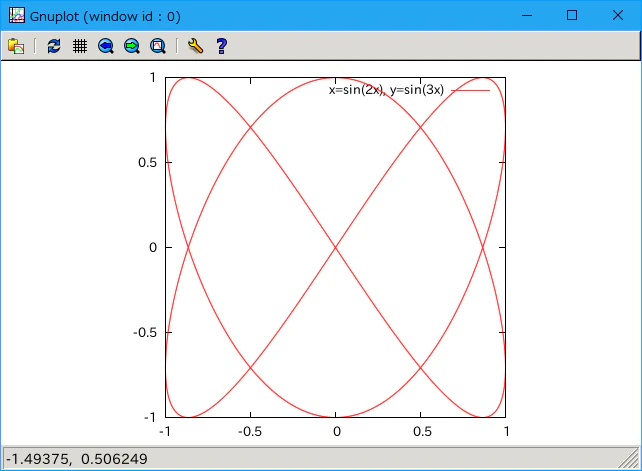Maximize the Gnuplot window
642x471 pixels.
(x=572, y=16)
